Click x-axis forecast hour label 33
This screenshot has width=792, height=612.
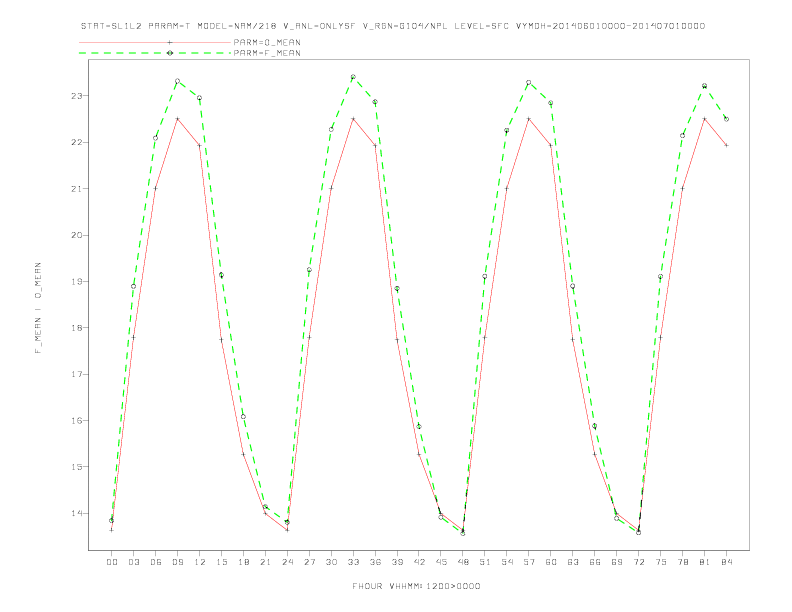click(353, 562)
